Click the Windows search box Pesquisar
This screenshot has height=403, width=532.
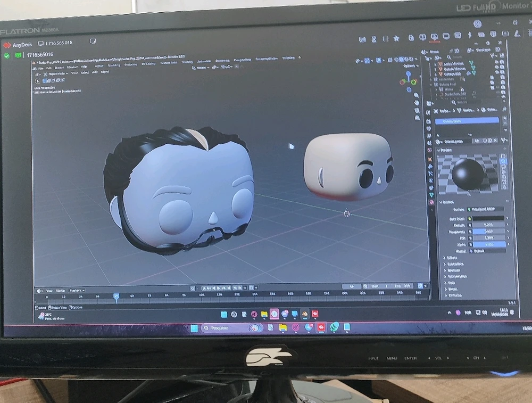[225, 328]
